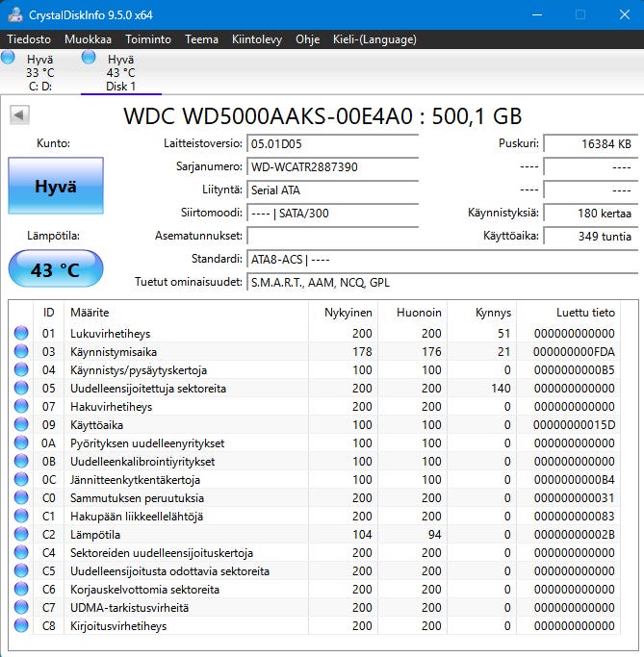Open the Kiintolevy menu

[x=256, y=39]
